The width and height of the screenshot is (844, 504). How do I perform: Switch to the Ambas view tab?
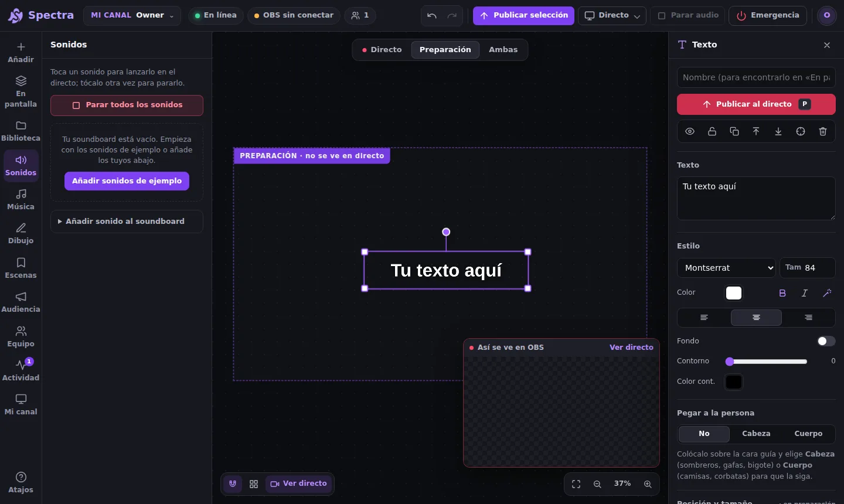pos(503,50)
